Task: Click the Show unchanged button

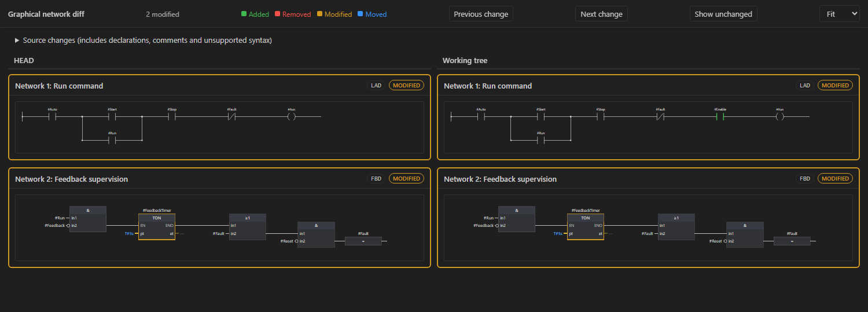Action: click(723, 14)
